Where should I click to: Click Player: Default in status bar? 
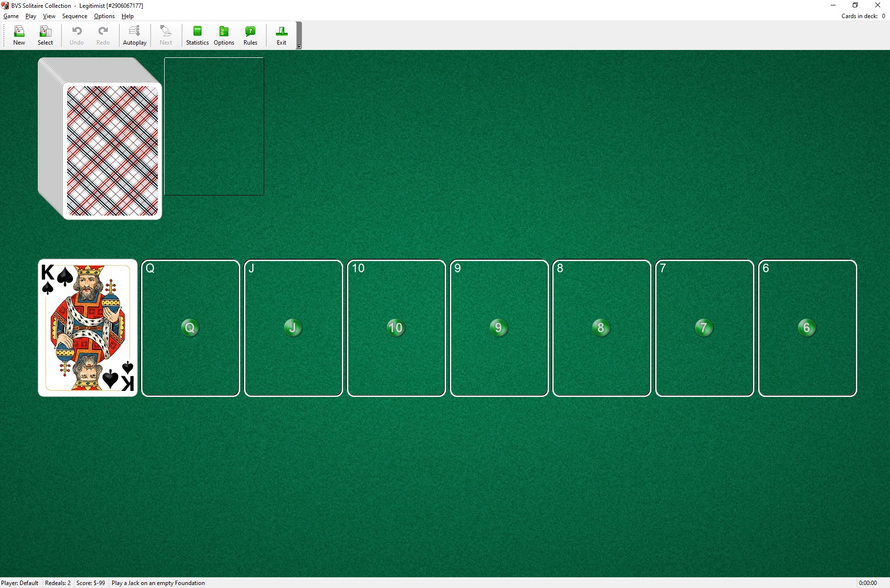click(x=20, y=583)
